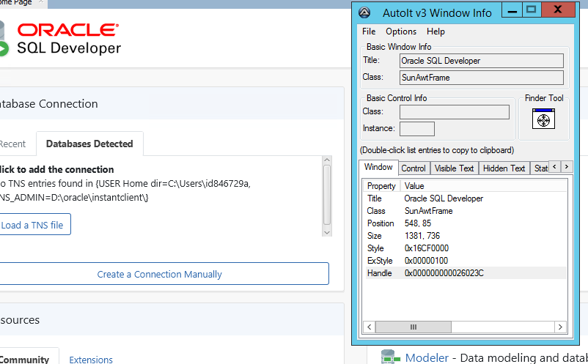Screen dimensions: 588x364
Task: Click the Basic Control Info Class field
Action: click(454, 112)
